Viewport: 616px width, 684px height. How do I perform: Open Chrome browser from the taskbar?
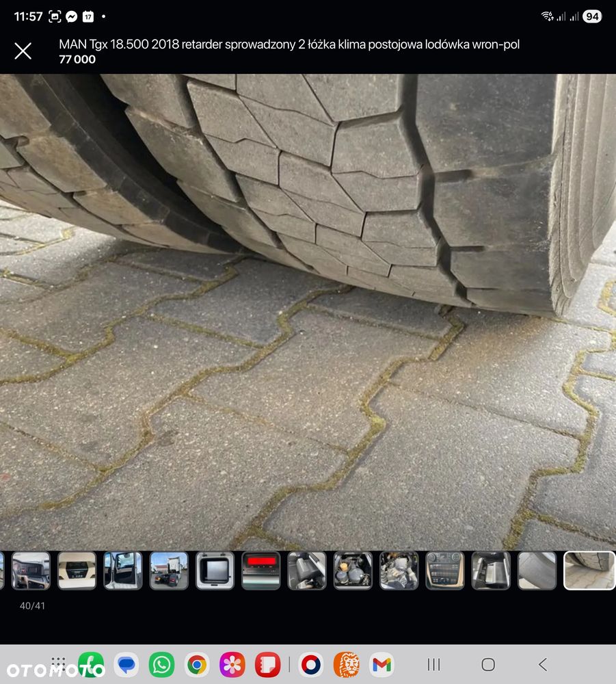tap(197, 665)
